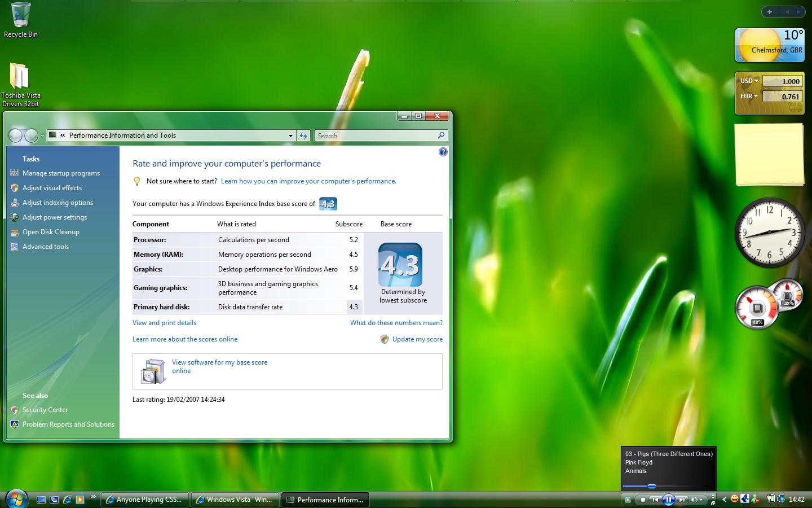
Task: Switch to Windows Vista taskbar window
Action: point(235,500)
